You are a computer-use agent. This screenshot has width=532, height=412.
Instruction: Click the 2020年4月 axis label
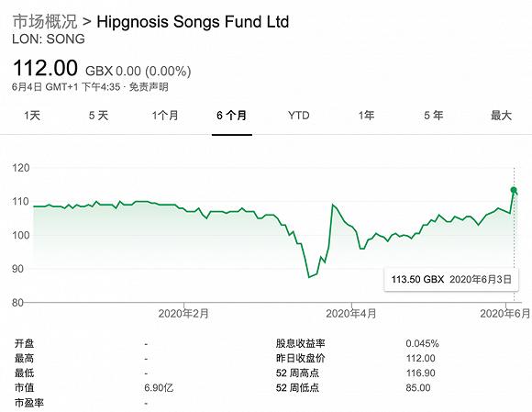click(351, 313)
